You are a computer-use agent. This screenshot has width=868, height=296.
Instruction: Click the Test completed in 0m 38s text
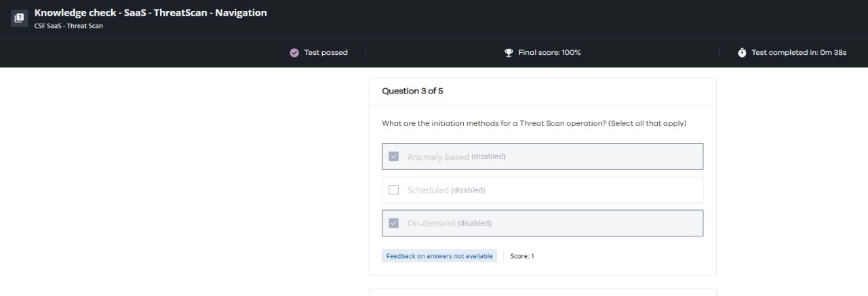click(799, 53)
